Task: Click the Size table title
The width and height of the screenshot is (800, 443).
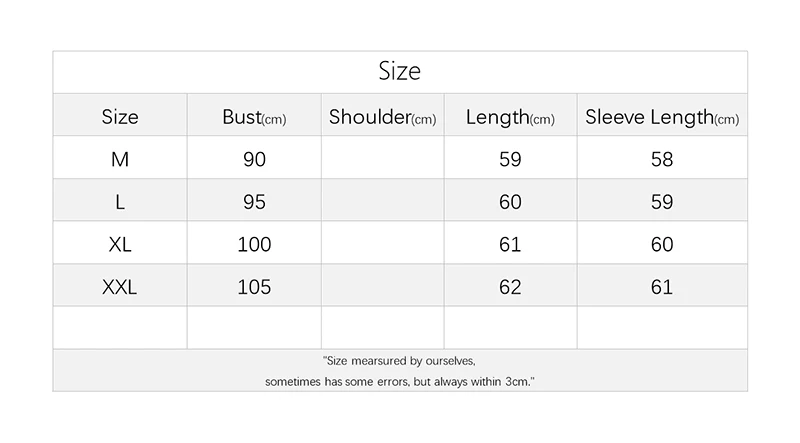Action: pos(399,71)
